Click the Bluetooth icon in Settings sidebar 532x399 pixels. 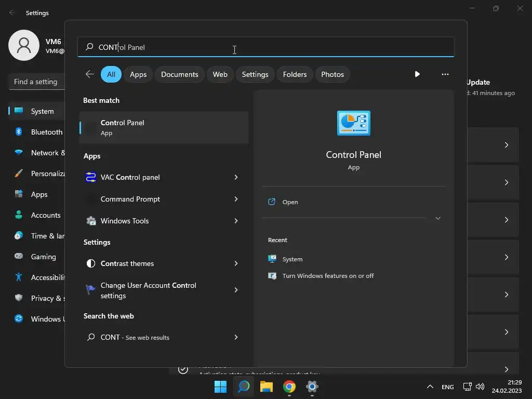[19, 131]
